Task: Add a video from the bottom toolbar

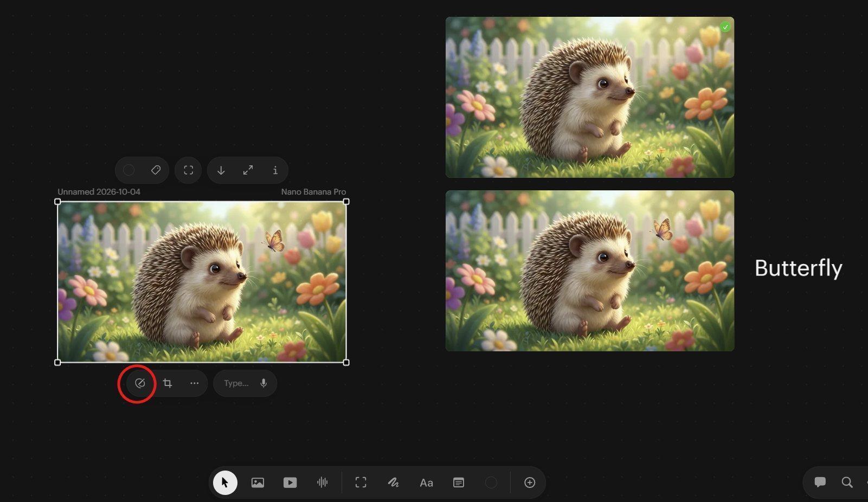Action: click(290, 482)
